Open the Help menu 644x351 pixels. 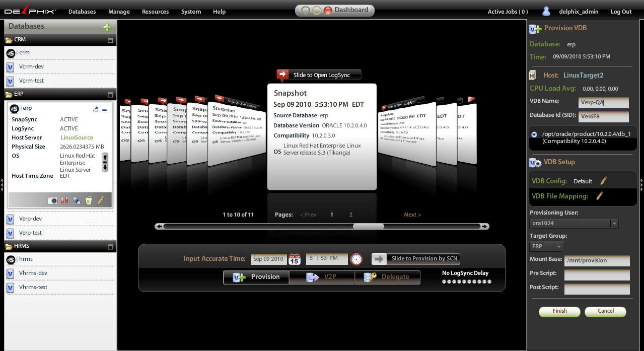(219, 12)
